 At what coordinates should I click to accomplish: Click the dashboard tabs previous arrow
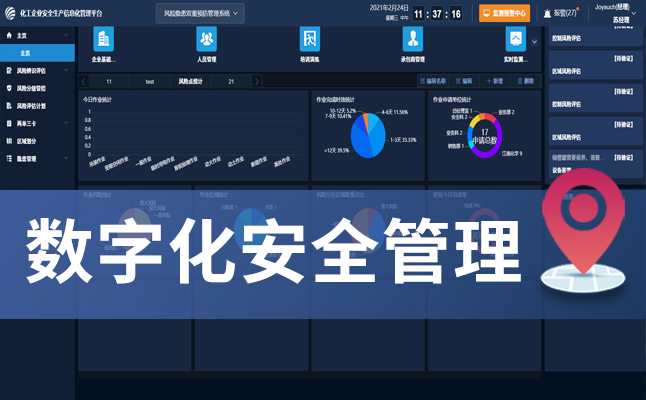[83, 82]
